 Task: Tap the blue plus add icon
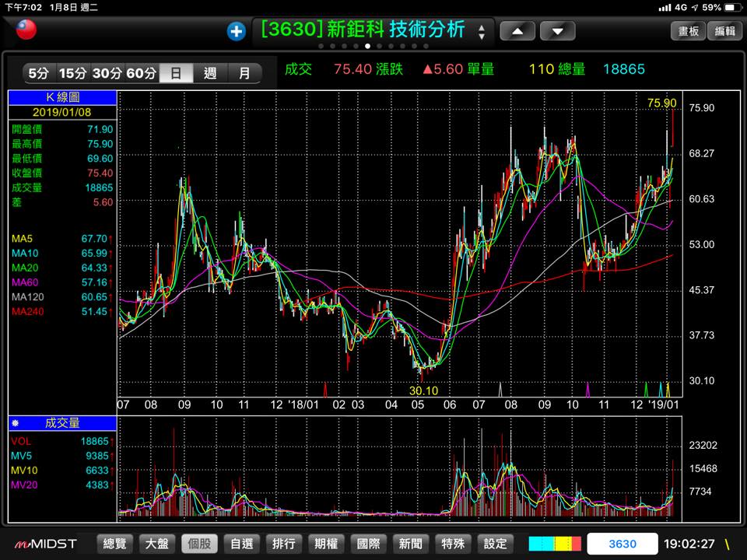pos(237,31)
